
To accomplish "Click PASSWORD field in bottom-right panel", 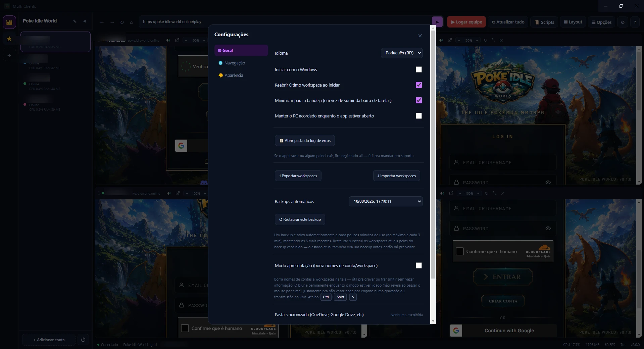I will (503, 229).
